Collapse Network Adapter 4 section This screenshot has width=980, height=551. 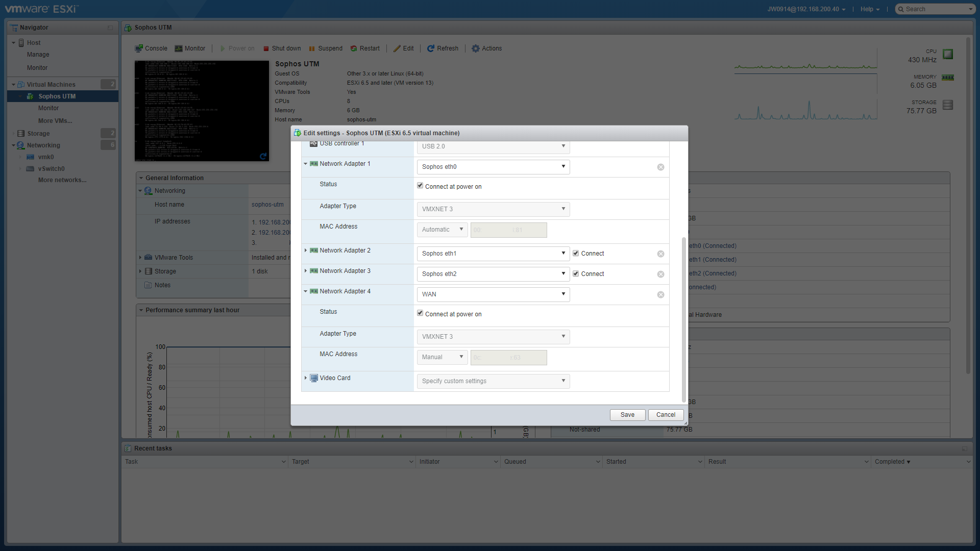[306, 291]
